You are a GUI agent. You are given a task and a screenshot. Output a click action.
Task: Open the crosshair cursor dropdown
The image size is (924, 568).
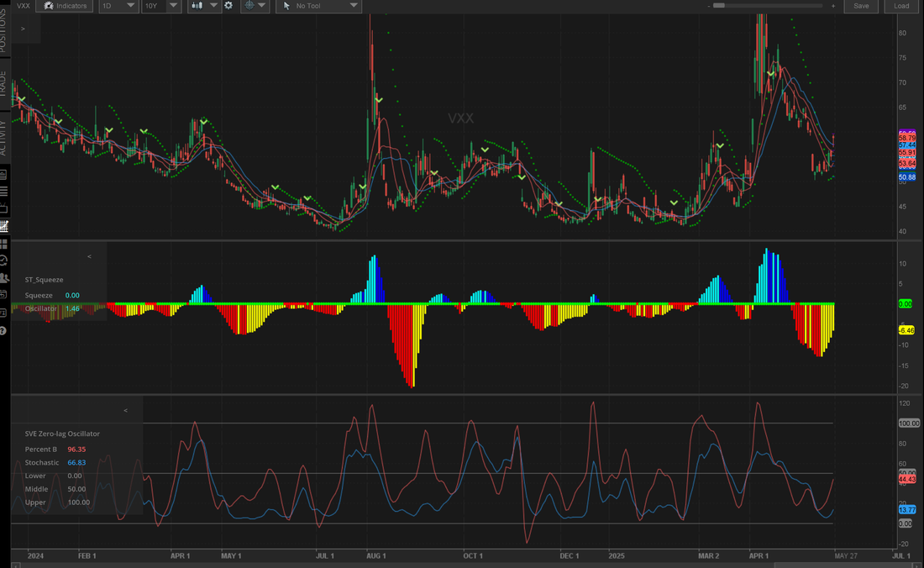tap(255, 6)
